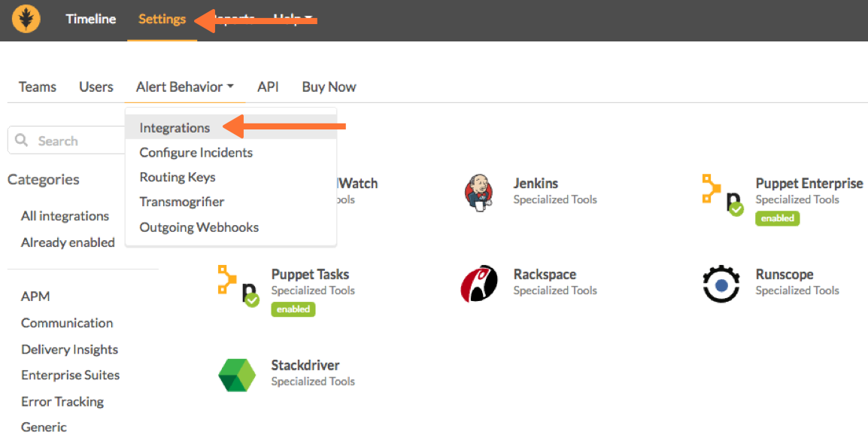Image resolution: width=868 pixels, height=435 pixels.
Task: Choose Configure Incidents from the menu
Action: [x=196, y=152]
